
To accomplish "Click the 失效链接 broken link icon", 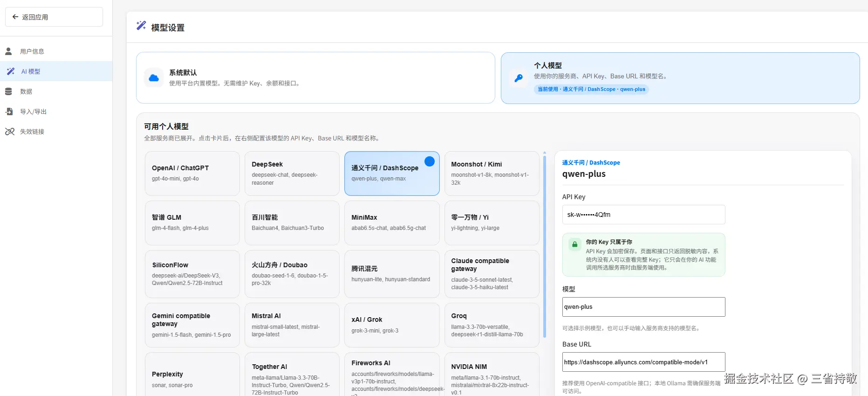I will (x=10, y=132).
